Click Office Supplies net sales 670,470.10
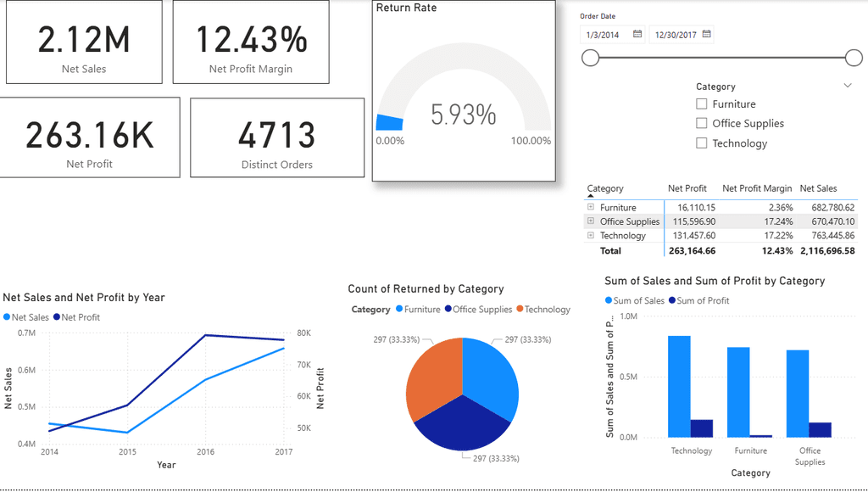Image resolution: width=868 pixels, height=492 pixels. coord(833,221)
